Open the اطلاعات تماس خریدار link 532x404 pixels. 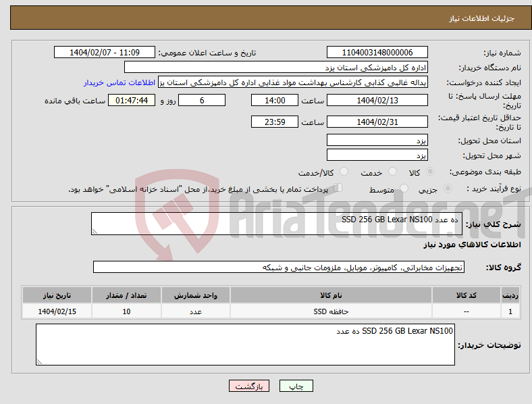(119, 82)
